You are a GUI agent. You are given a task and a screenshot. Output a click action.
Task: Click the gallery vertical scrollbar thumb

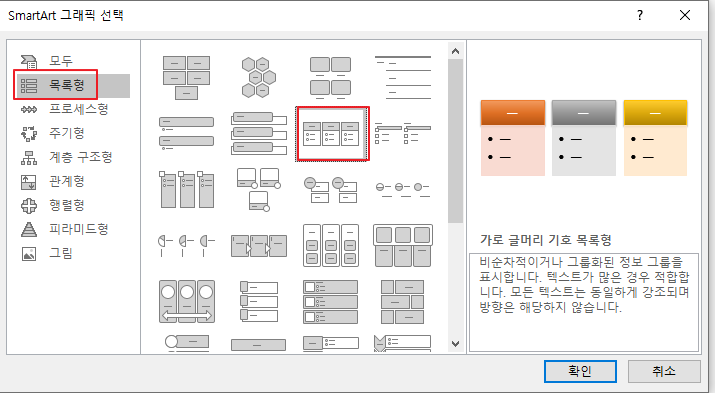click(x=455, y=141)
